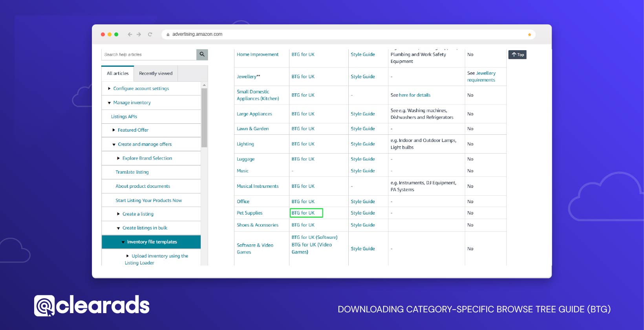The width and height of the screenshot is (644, 330).
Task: Open the Shoes & Accessories category link
Action: [258, 225]
